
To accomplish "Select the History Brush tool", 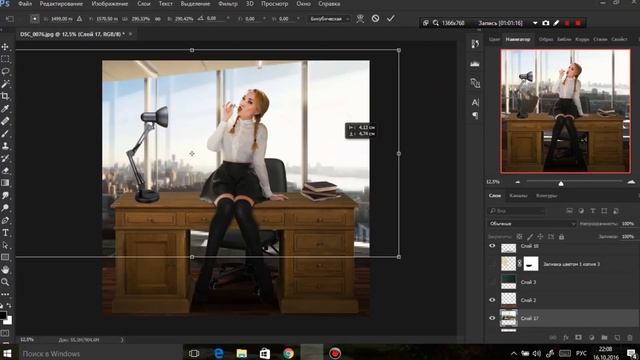I will [x=5, y=158].
